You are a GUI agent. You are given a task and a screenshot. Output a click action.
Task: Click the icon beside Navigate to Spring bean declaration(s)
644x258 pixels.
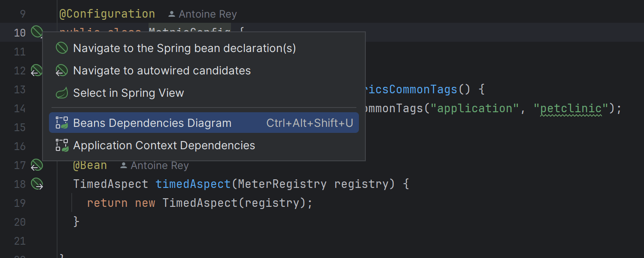click(62, 48)
